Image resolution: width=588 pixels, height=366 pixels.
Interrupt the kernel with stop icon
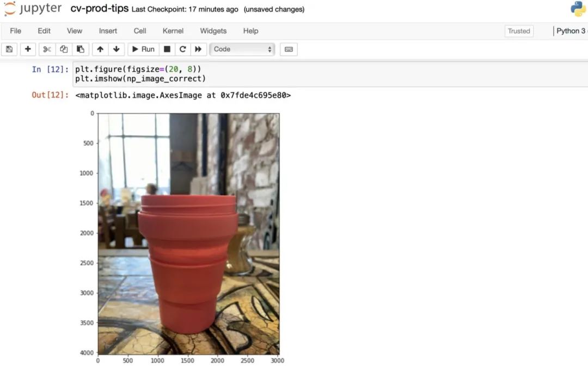[x=167, y=49]
